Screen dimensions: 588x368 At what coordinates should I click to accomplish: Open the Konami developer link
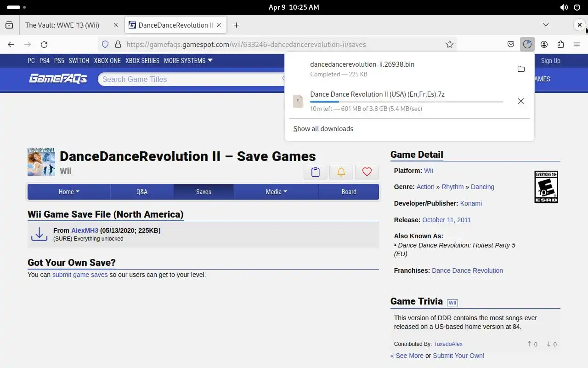tap(471, 203)
